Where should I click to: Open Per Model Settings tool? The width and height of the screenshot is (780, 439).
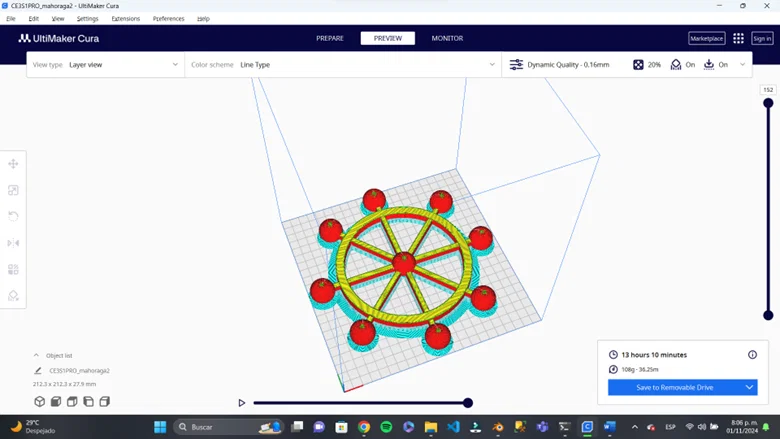(x=13, y=269)
